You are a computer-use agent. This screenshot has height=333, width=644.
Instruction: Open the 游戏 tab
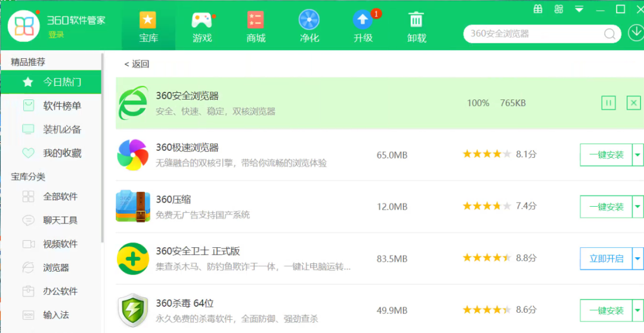pyautogui.click(x=203, y=26)
